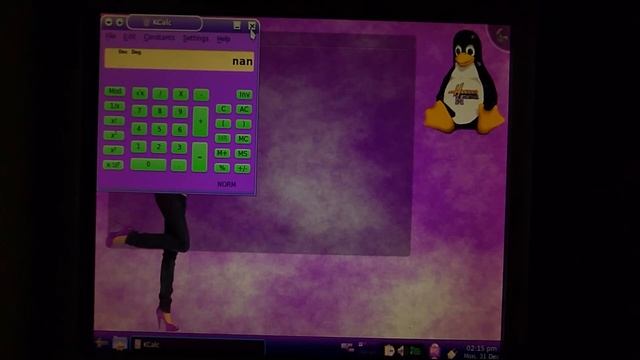Click the small minus key above plus
Viewport: 640px width, 360px height.
[201, 95]
